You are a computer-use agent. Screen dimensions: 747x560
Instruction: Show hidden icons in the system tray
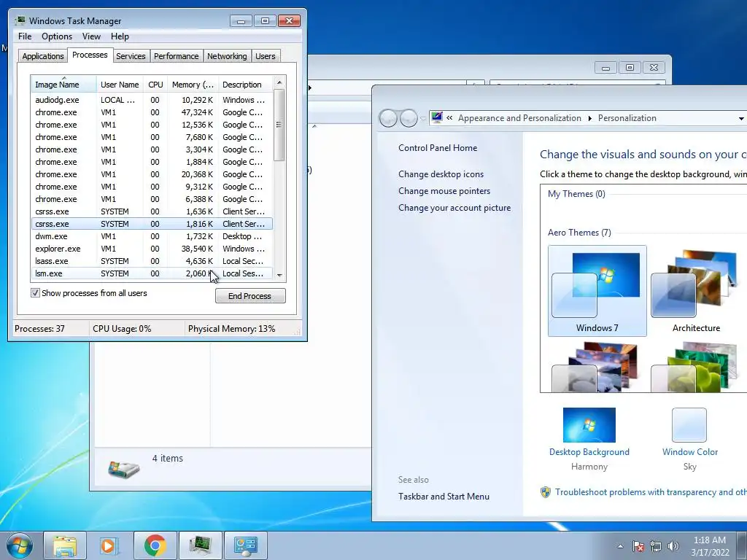pos(620,546)
